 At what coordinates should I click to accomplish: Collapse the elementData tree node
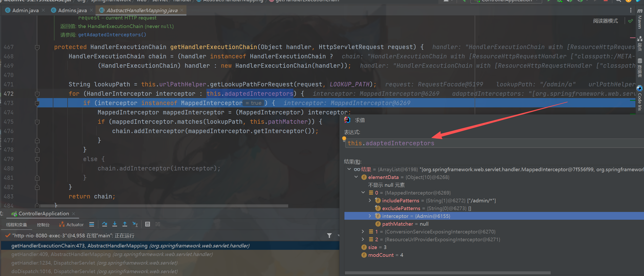pyautogui.click(x=356, y=177)
